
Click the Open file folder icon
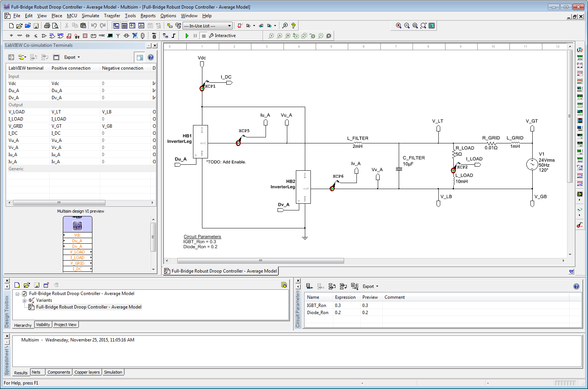coord(19,26)
